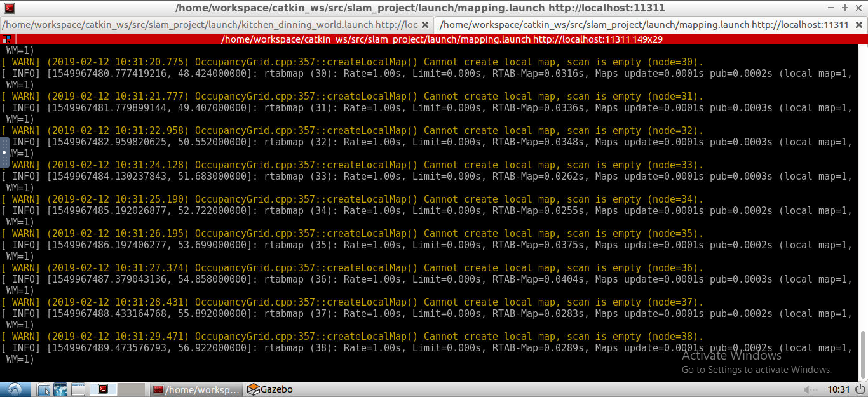868x397 pixels.
Task: Open the LXDE start menu
Action: point(14,389)
